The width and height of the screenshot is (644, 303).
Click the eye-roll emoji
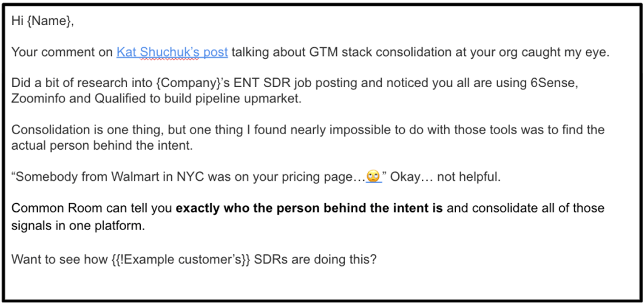coord(373,176)
